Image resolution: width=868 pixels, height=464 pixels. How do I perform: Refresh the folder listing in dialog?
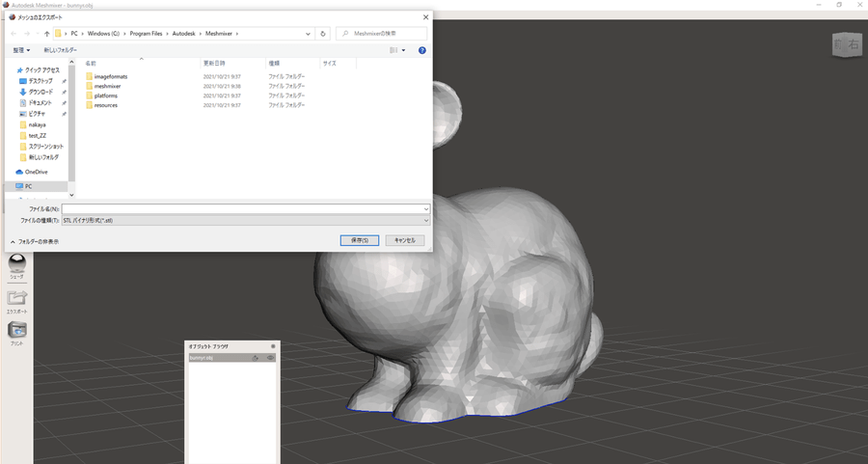pyautogui.click(x=323, y=34)
